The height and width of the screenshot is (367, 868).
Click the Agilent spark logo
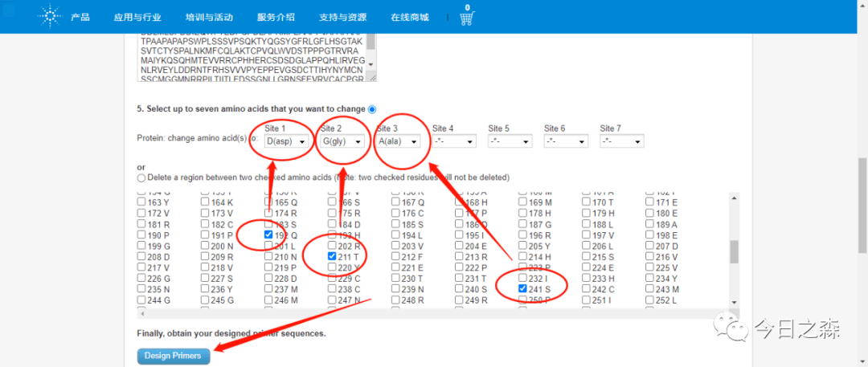point(50,17)
